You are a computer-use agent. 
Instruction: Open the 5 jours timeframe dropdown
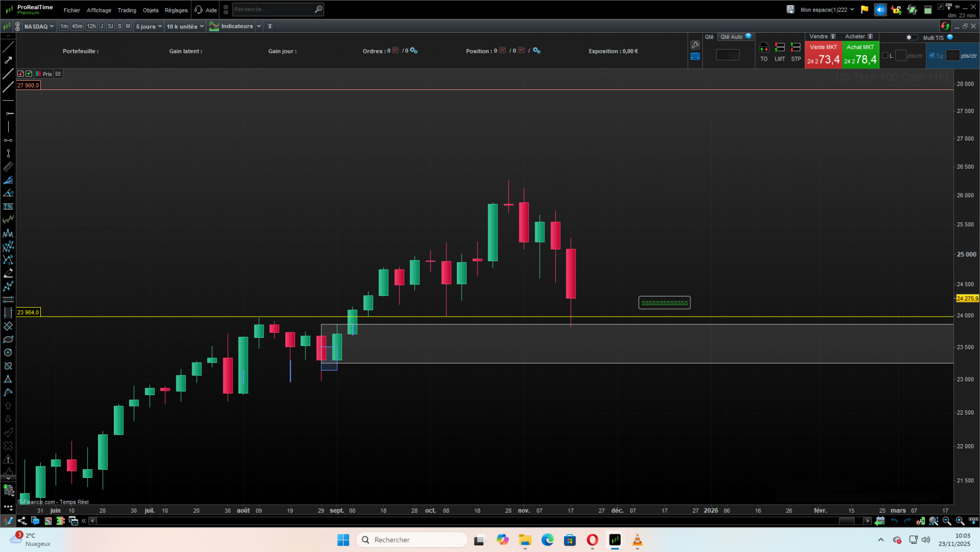(148, 26)
